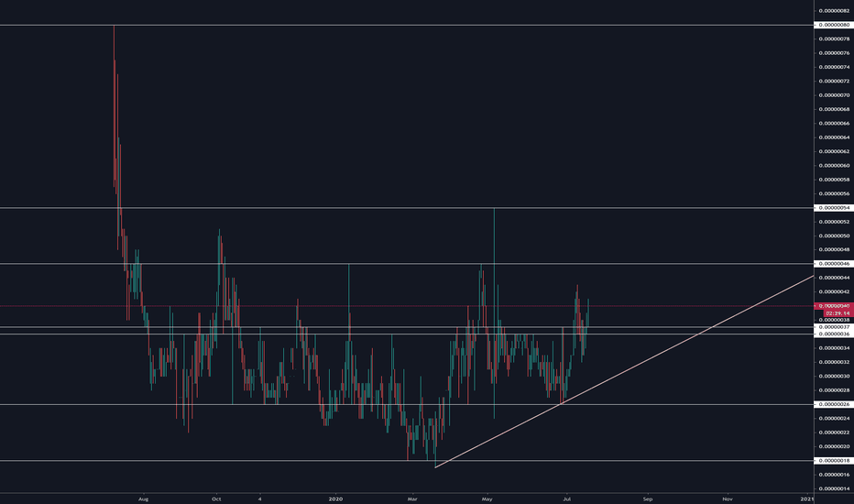The image size is (854, 504).
Task: Click the 0.00000062 price axis value
Action: pyautogui.click(x=835, y=151)
